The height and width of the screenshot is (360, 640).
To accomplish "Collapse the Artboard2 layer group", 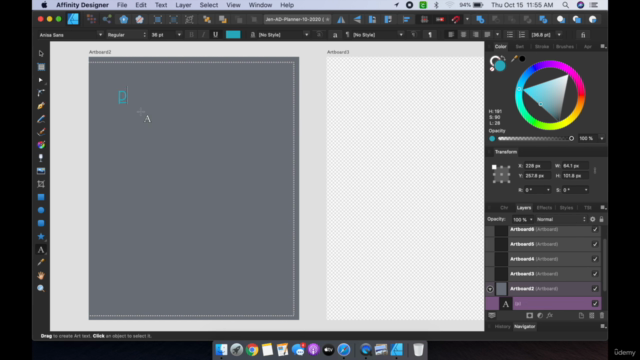I will coord(490,289).
